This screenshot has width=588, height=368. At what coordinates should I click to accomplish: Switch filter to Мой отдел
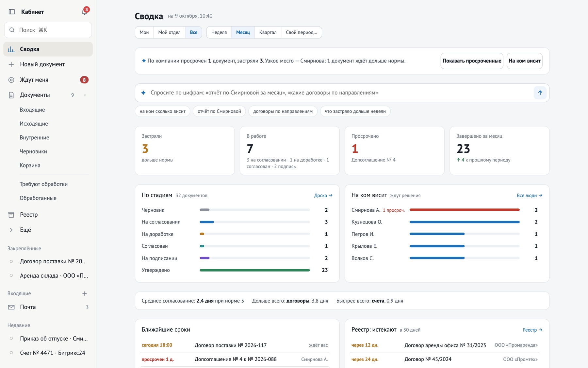tap(169, 32)
